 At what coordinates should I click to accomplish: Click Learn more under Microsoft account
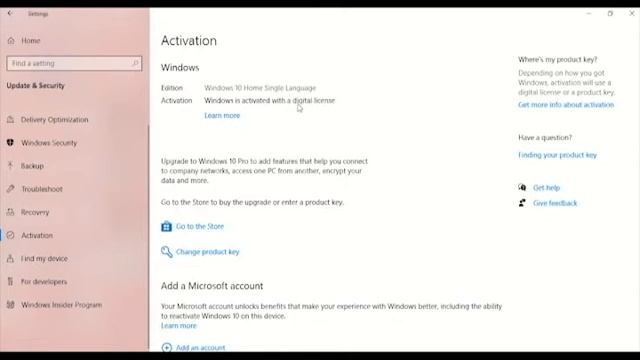click(x=179, y=326)
